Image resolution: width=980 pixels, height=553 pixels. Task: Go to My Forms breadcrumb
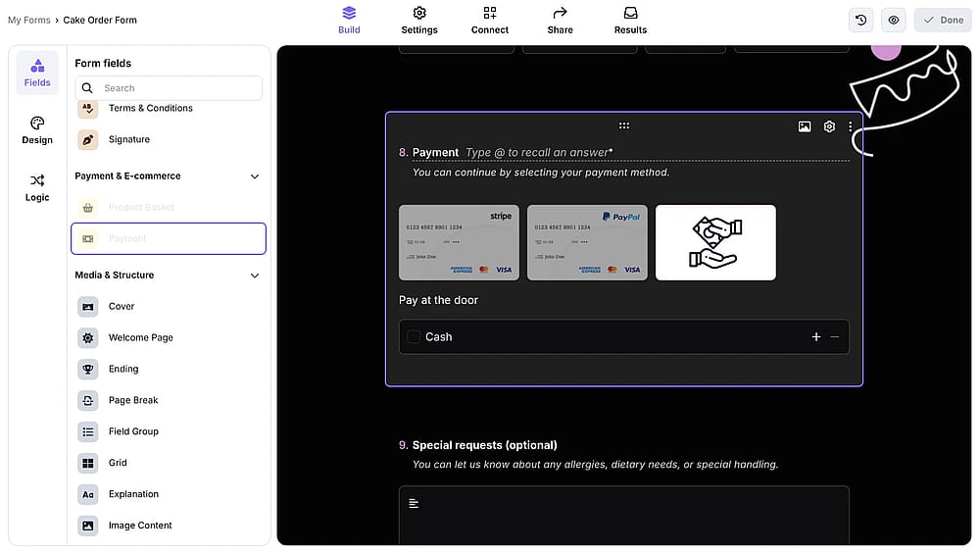pos(28,20)
